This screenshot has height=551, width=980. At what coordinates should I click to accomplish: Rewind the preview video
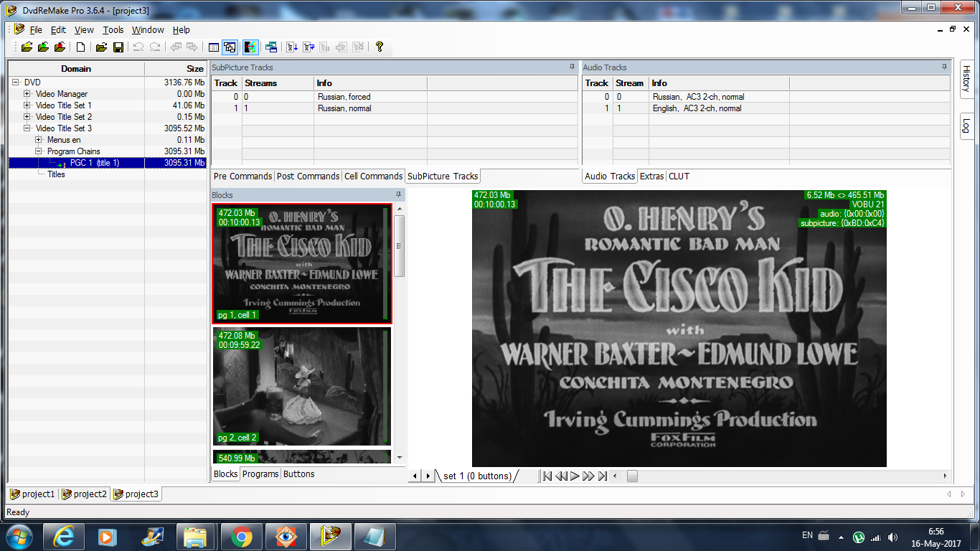[x=561, y=476]
